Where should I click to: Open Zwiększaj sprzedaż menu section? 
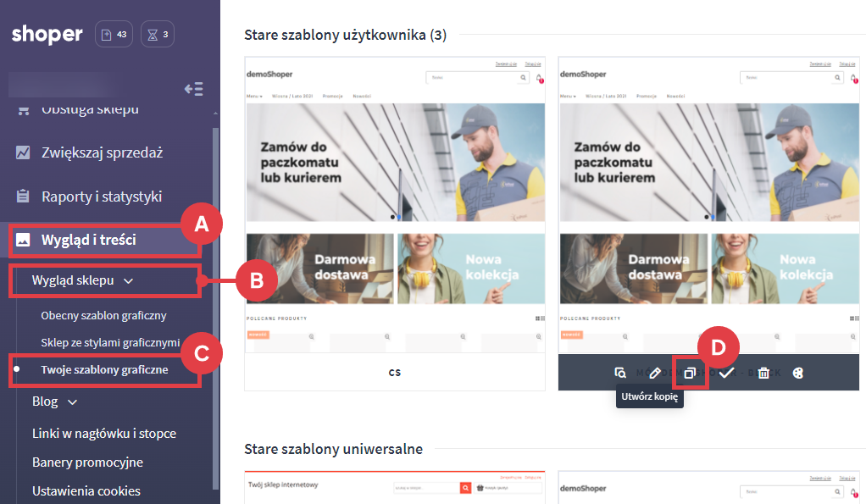click(x=103, y=152)
